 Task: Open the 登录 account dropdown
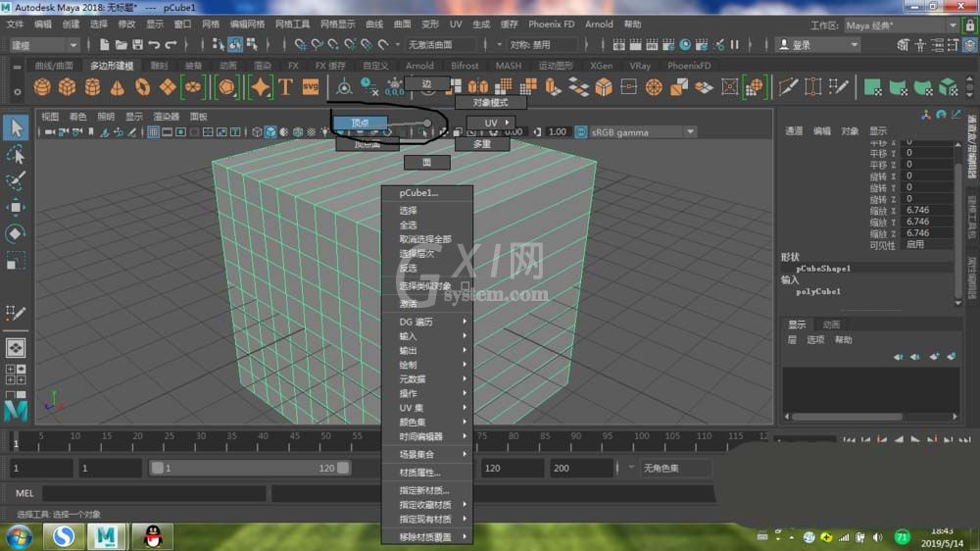[x=817, y=45]
